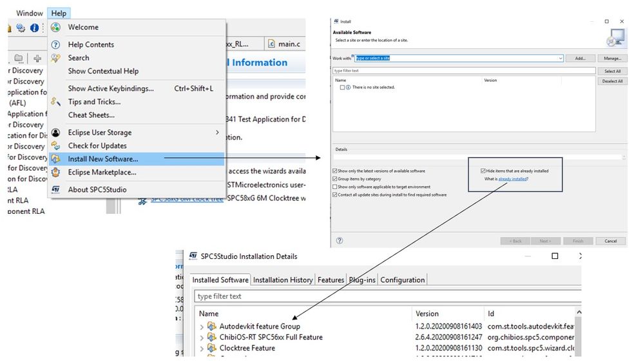Expand the Autodevkit feature Group tree node
Image resolution: width=643 pixels, height=364 pixels.
[202, 327]
